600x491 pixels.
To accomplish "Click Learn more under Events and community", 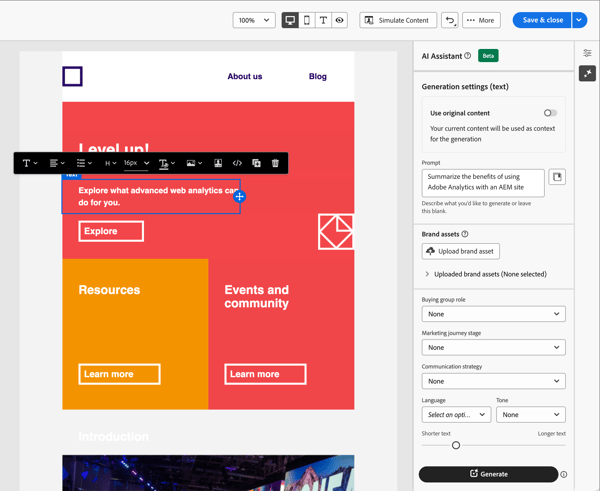I will point(265,374).
